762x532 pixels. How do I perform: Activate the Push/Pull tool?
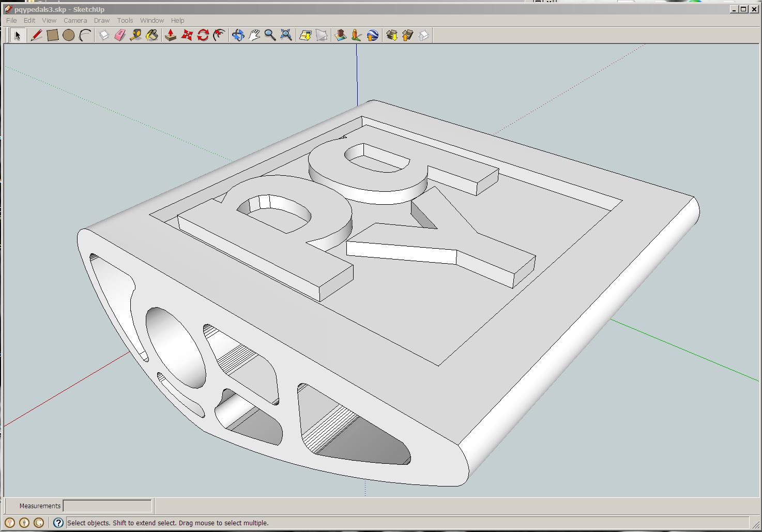pos(171,35)
